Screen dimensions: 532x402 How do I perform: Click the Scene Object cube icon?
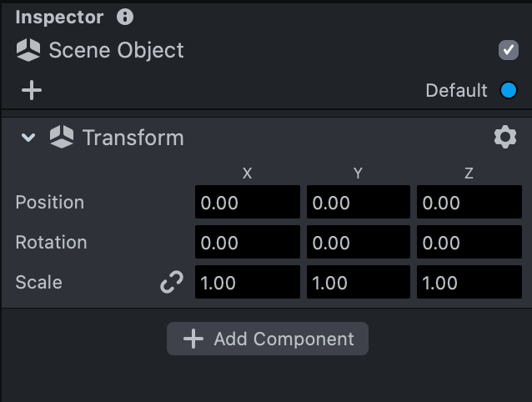pyautogui.click(x=28, y=51)
